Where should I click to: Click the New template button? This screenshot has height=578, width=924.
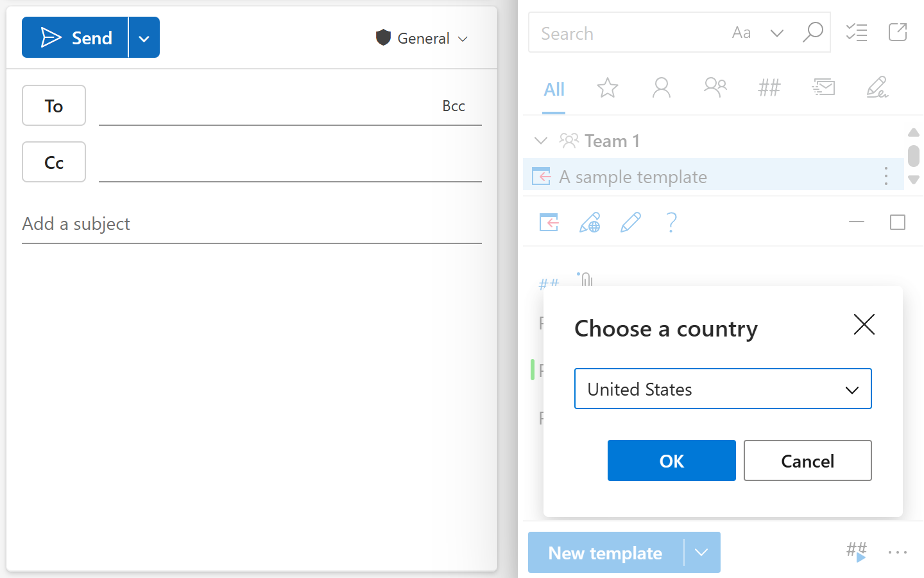(604, 552)
